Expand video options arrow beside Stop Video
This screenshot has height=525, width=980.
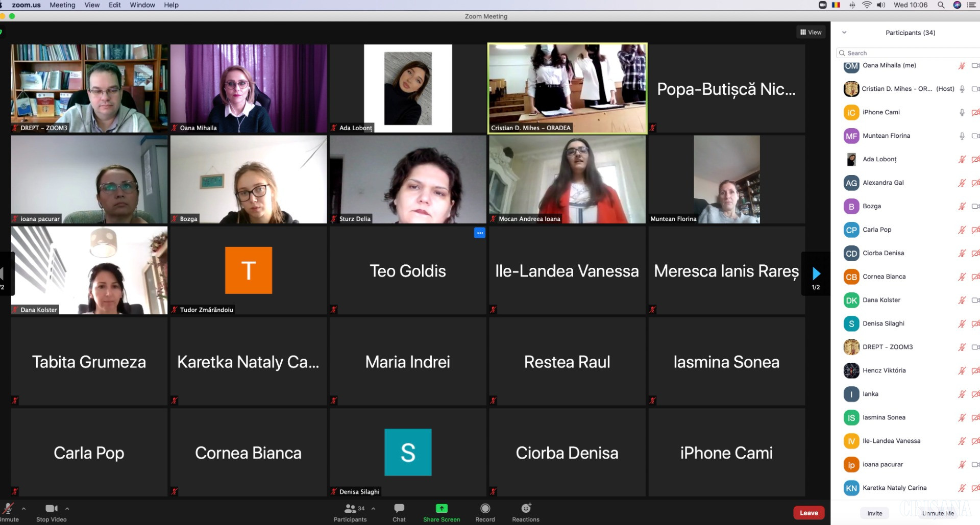(x=67, y=508)
